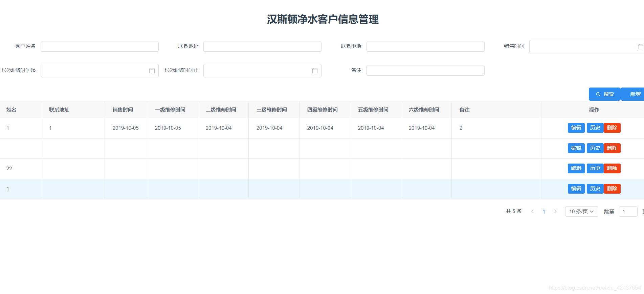Screen dimensions: 644x294
Task: View 历史 for the empty second row
Action: (595, 148)
